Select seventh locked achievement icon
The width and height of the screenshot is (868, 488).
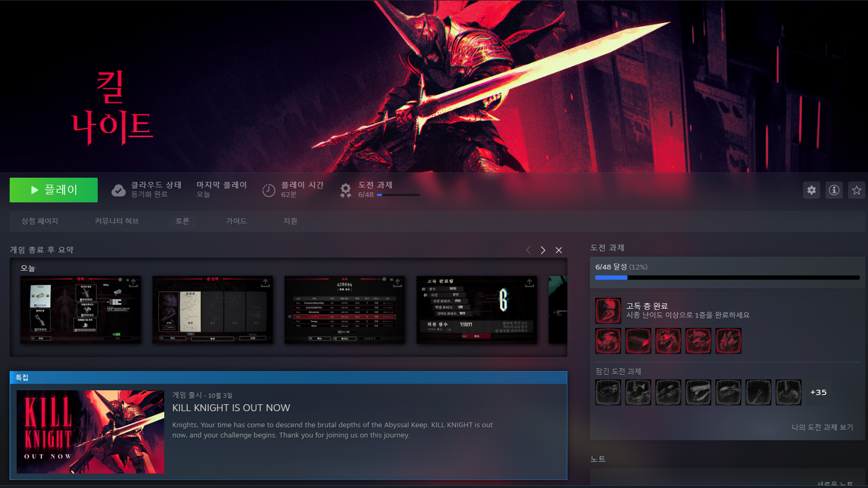coord(789,392)
